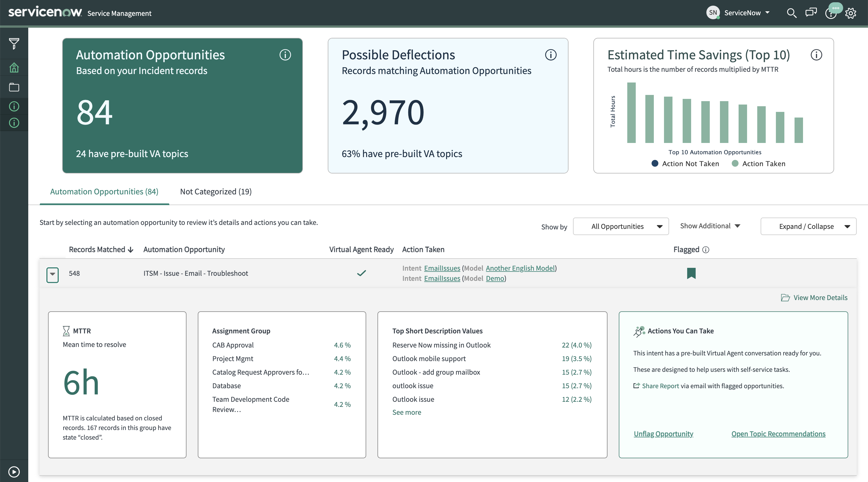
Task: Open the home icon in the sidebar
Action: [14, 67]
